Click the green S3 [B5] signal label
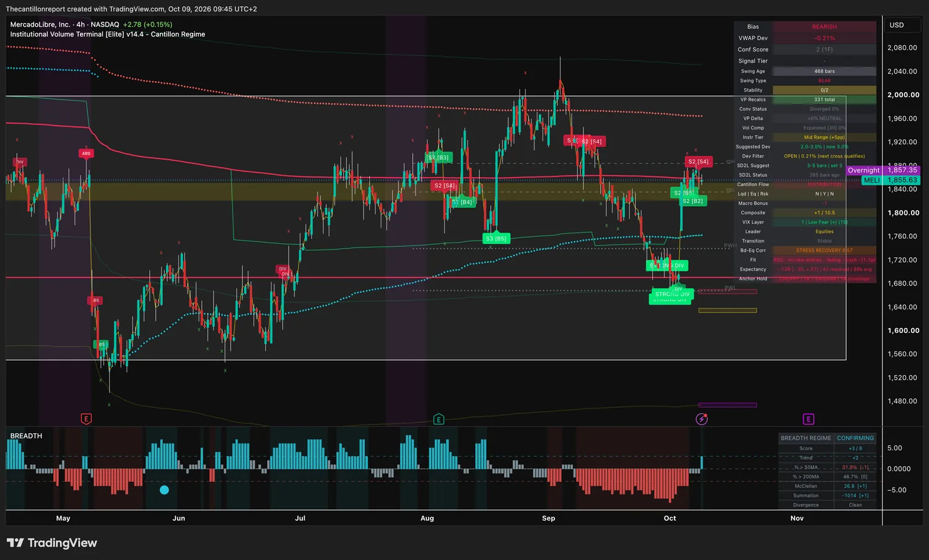Viewport: 929px width, 560px height. click(x=495, y=238)
